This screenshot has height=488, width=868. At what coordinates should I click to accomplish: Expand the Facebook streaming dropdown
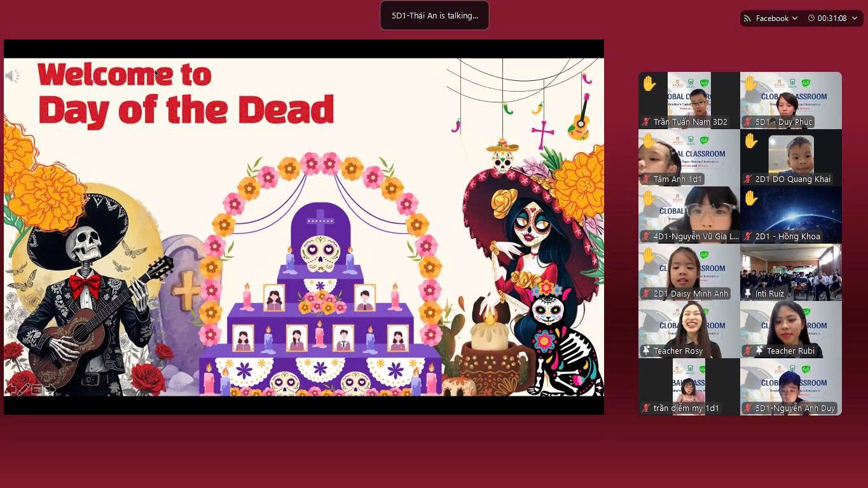coord(795,18)
